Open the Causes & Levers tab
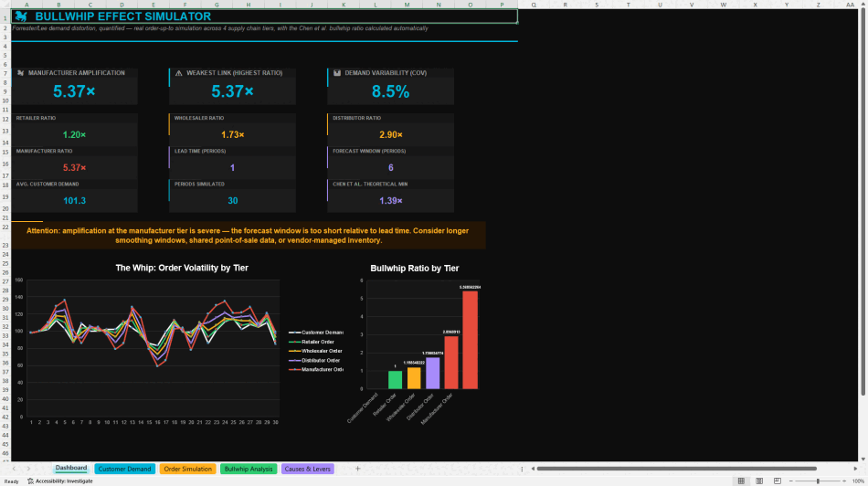868x486 pixels. 307,469
